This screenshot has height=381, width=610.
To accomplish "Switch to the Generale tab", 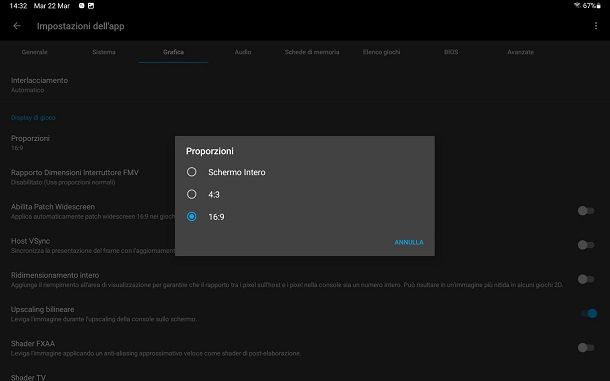I will pos(35,52).
